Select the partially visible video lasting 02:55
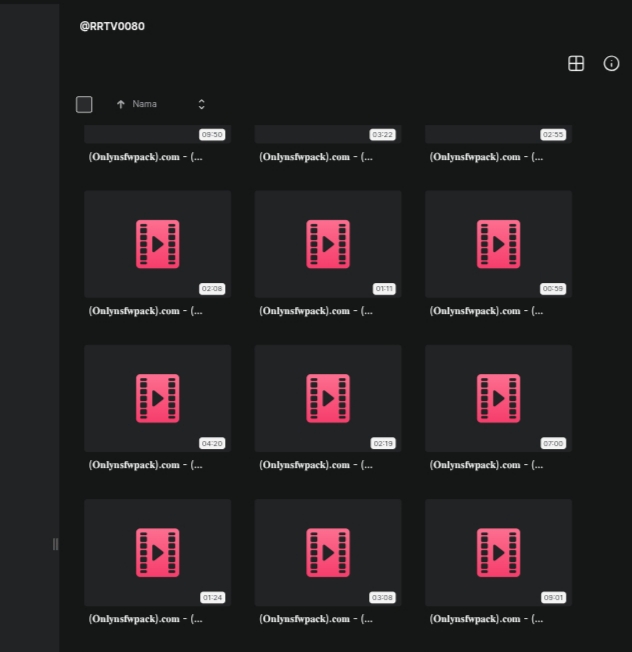Viewport: 632px width, 652px height. [498, 134]
